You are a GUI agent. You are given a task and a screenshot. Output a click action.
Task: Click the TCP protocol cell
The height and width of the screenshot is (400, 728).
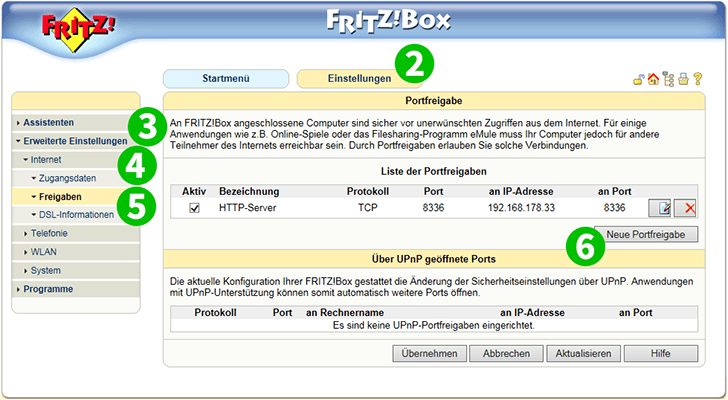pyautogui.click(x=368, y=208)
